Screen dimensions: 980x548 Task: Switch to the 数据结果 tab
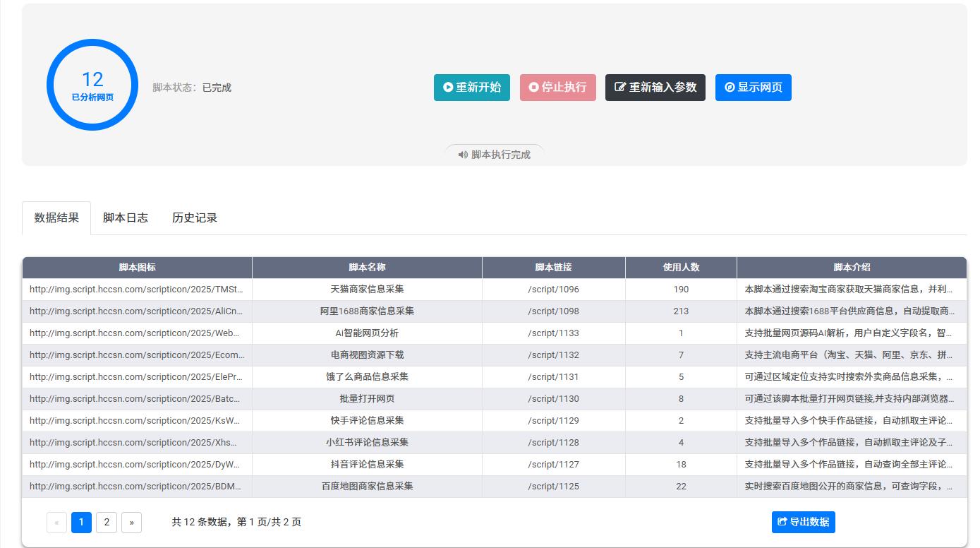(x=56, y=218)
